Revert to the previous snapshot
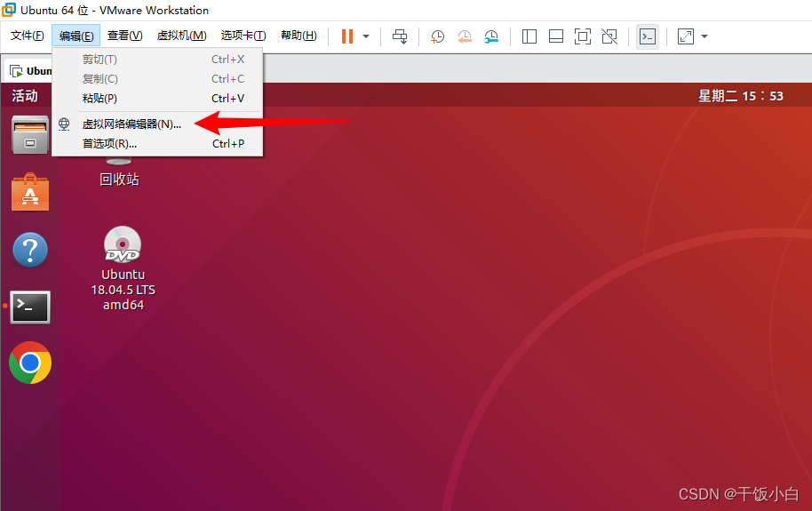 465,36
